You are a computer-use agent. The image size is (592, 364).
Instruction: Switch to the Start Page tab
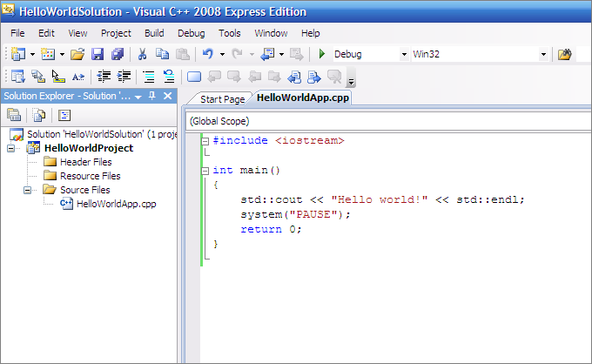(222, 99)
